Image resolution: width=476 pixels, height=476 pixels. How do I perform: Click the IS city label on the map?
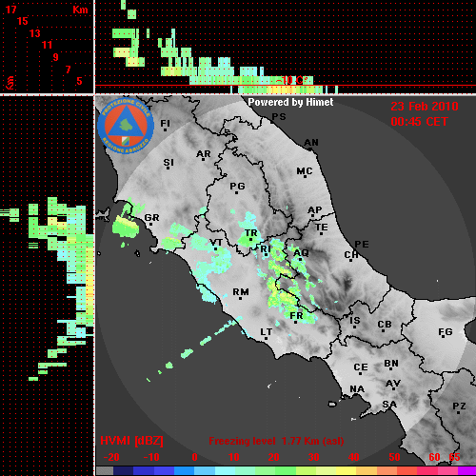point(355,321)
